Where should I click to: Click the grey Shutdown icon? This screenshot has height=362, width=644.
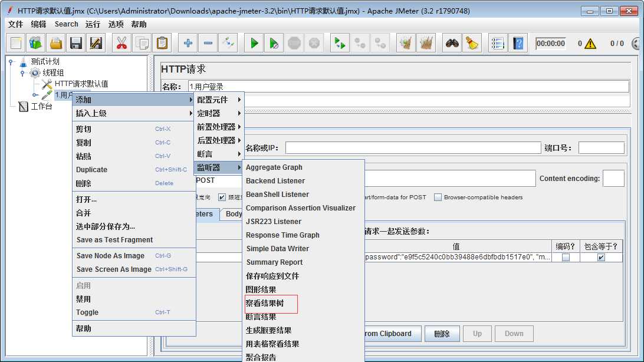tap(314, 43)
